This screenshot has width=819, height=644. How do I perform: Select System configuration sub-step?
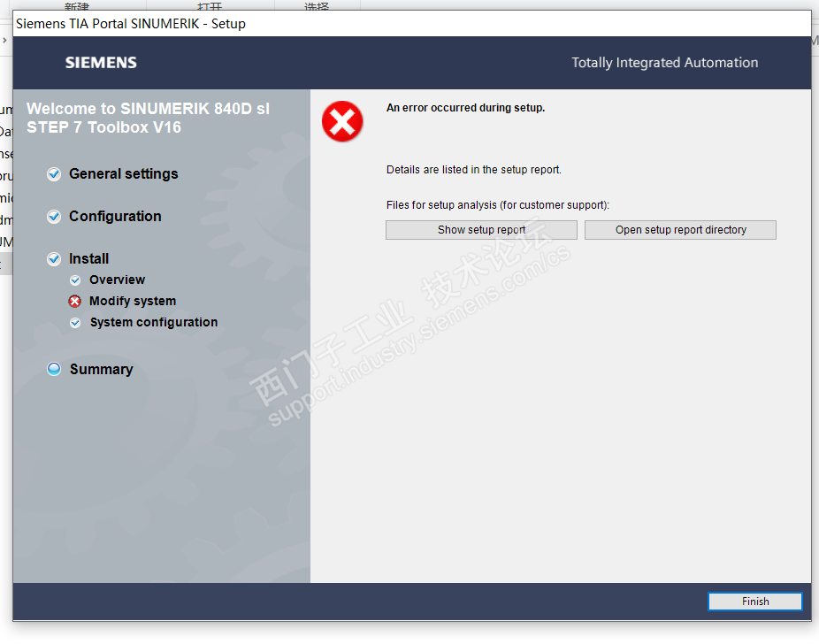pyautogui.click(x=154, y=322)
